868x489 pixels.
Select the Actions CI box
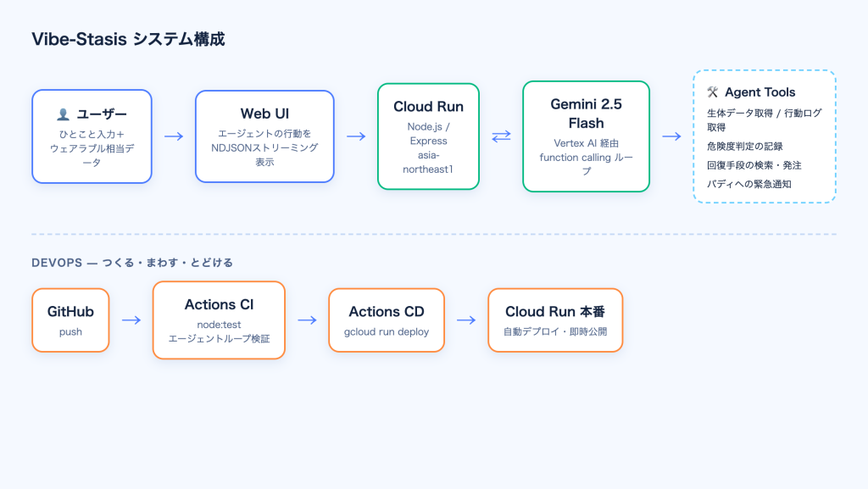point(220,320)
